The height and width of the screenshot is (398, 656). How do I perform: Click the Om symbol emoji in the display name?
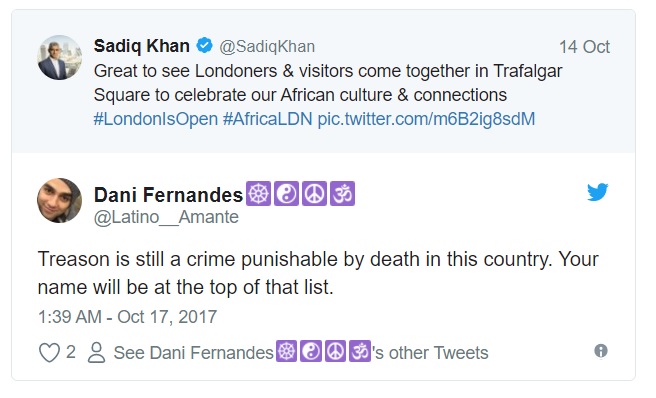click(342, 194)
